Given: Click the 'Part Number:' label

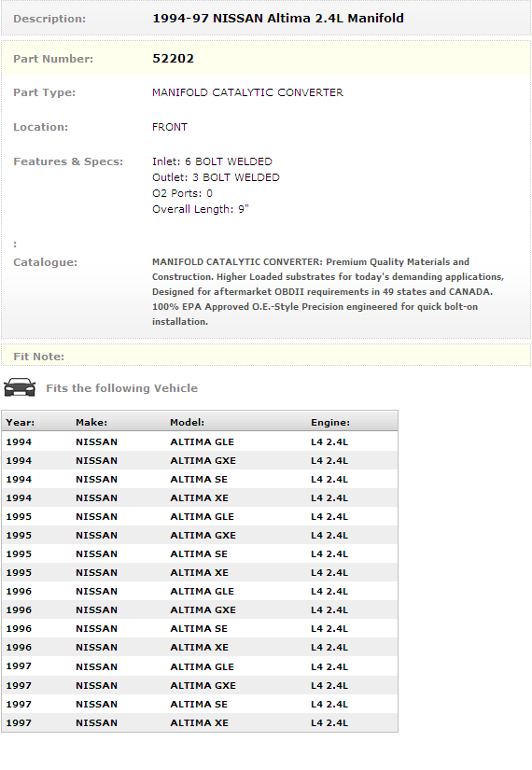Looking at the screenshot, I should pyautogui.click(x=53, y=59).
